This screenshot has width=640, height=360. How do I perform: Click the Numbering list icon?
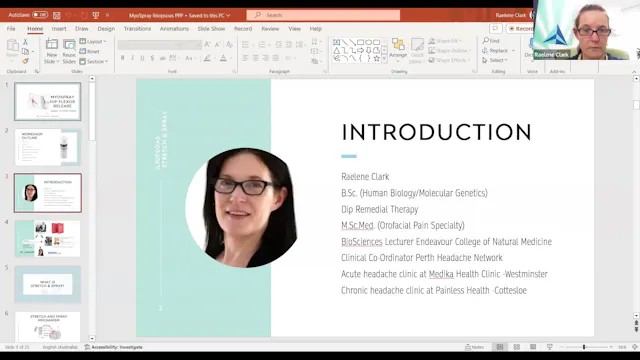(262, 44)
